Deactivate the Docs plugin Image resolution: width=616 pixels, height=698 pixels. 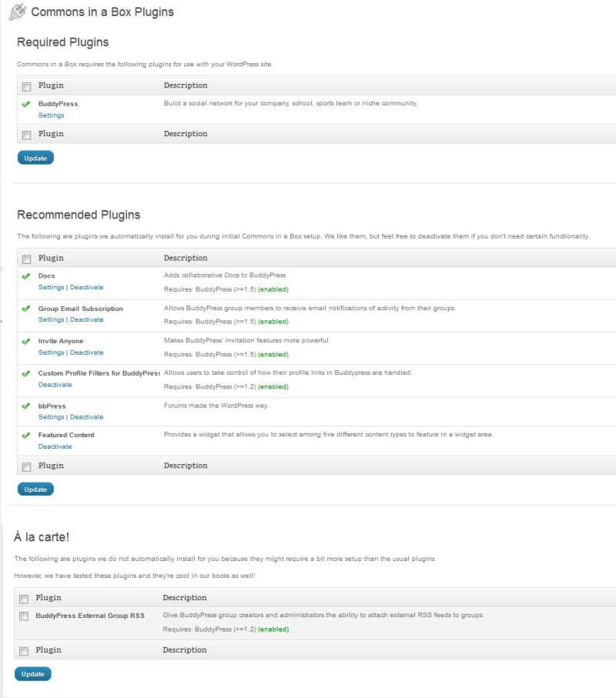click(87, 288)
